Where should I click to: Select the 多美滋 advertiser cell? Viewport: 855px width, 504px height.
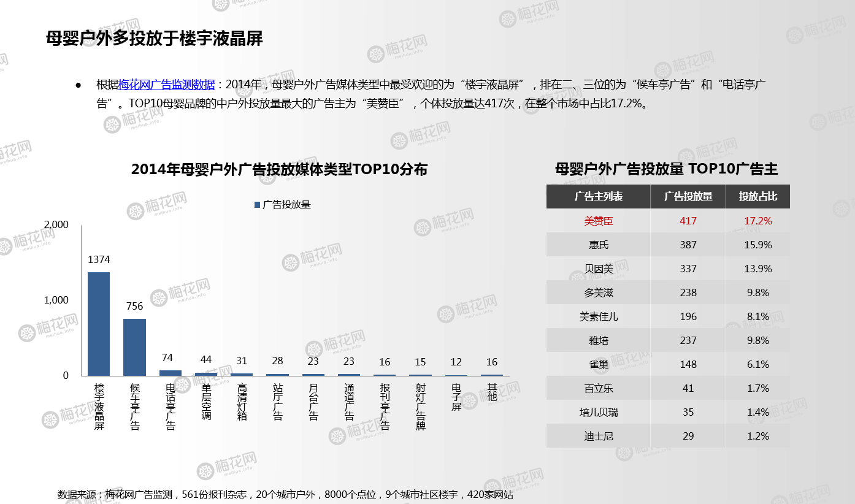point(599,292)
